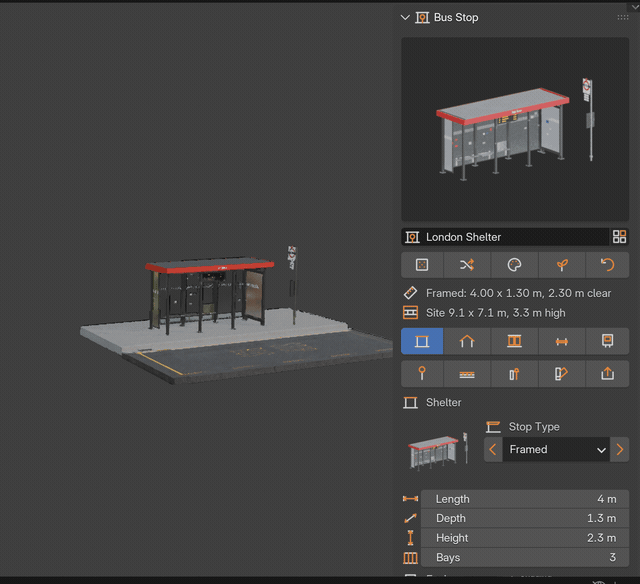Click the Height 2.3 m value slider
The width and height of the screenshot is (640, 584).
coord(524,538)
